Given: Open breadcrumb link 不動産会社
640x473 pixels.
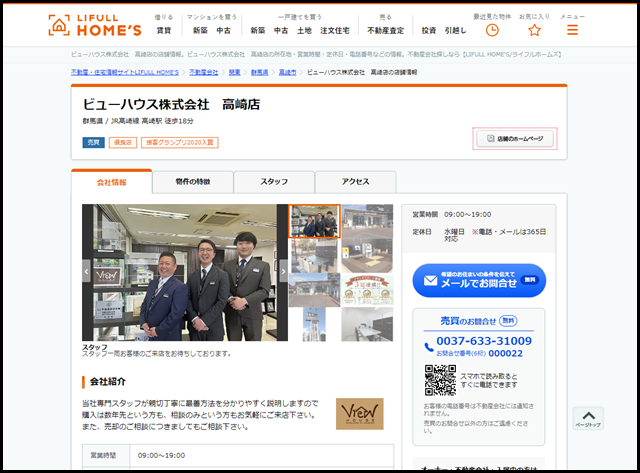Looking at the screenshot, I should tap(204, 72).
